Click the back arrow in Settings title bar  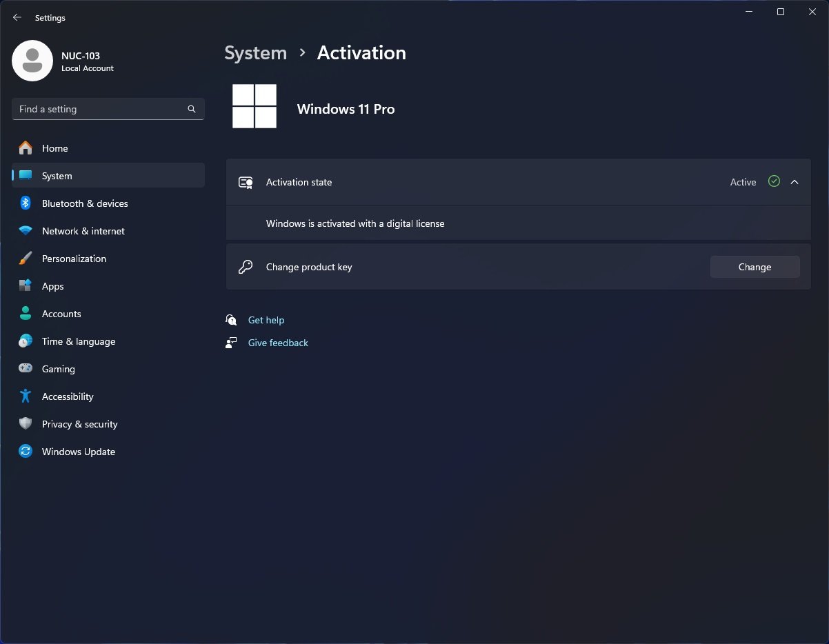click(17, 18)
